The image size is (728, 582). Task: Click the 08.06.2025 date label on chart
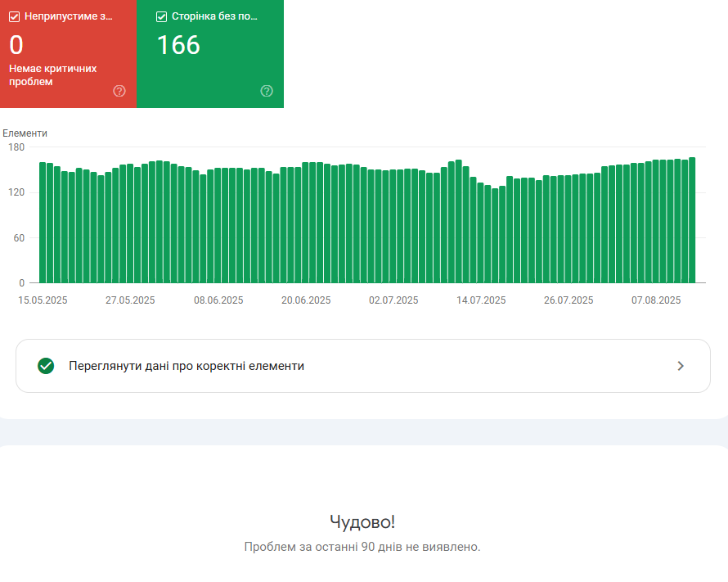218,300
